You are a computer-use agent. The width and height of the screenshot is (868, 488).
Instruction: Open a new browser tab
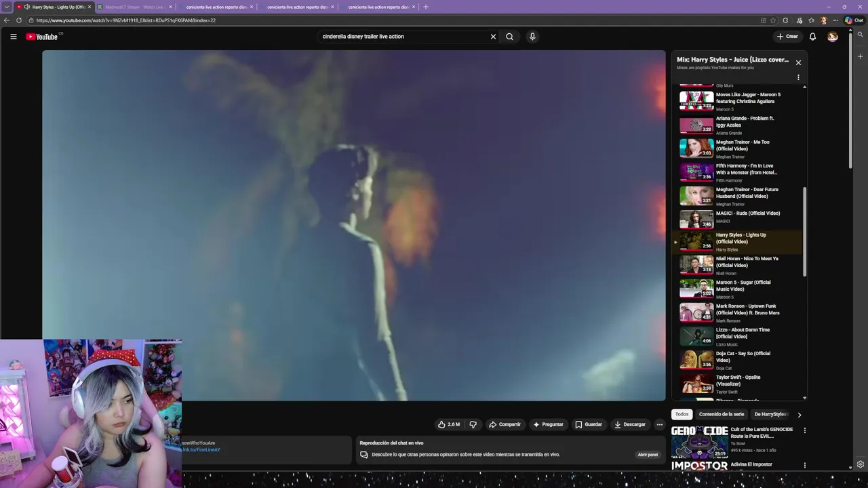pyautogui.click(x=426, y=7)
